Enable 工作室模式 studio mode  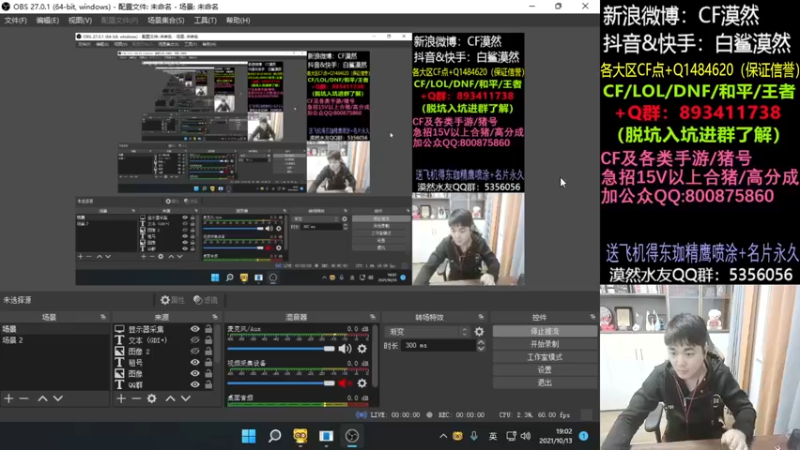544,357
